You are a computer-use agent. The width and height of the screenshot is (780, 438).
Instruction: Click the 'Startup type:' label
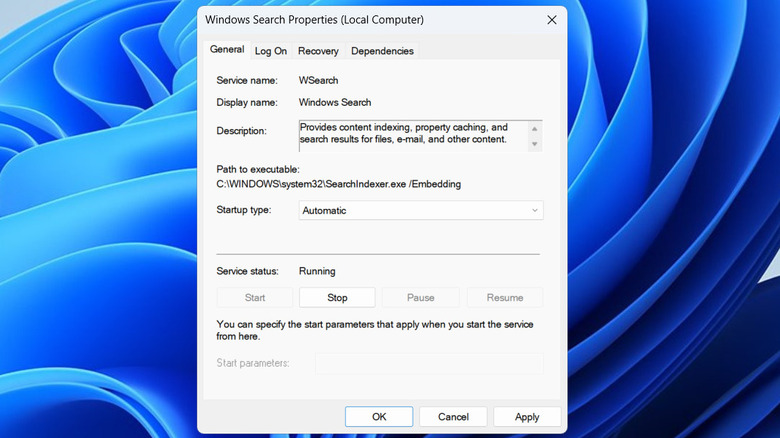click(244, 210)
